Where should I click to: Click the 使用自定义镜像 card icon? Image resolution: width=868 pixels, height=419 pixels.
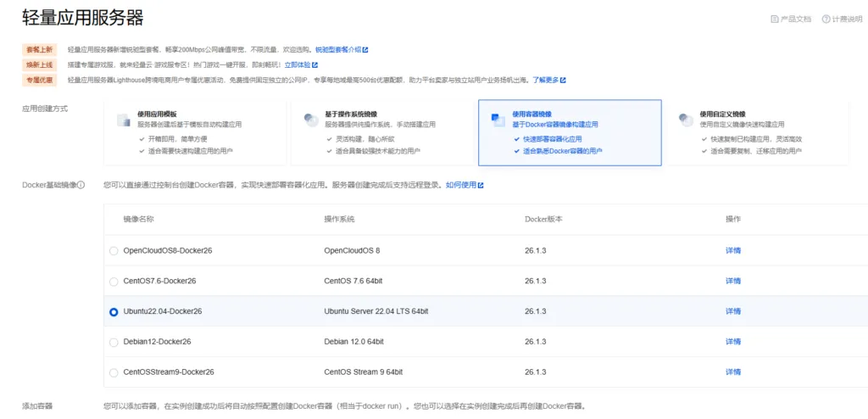point(686,120)
